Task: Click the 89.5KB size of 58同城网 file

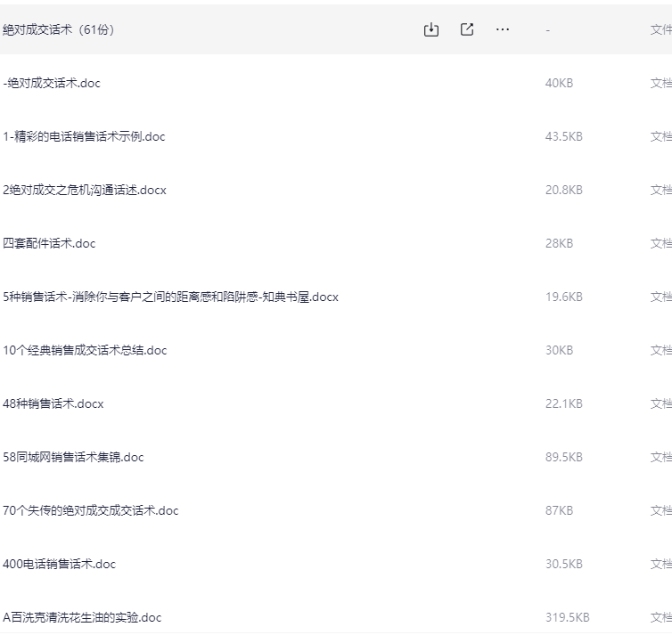Action: (563, 457)
